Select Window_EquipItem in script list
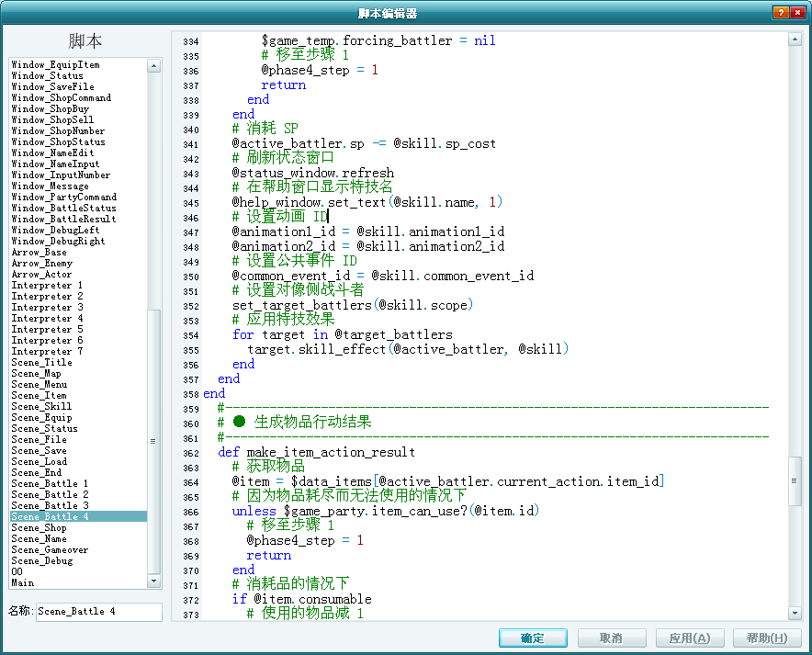 (55, 64)
